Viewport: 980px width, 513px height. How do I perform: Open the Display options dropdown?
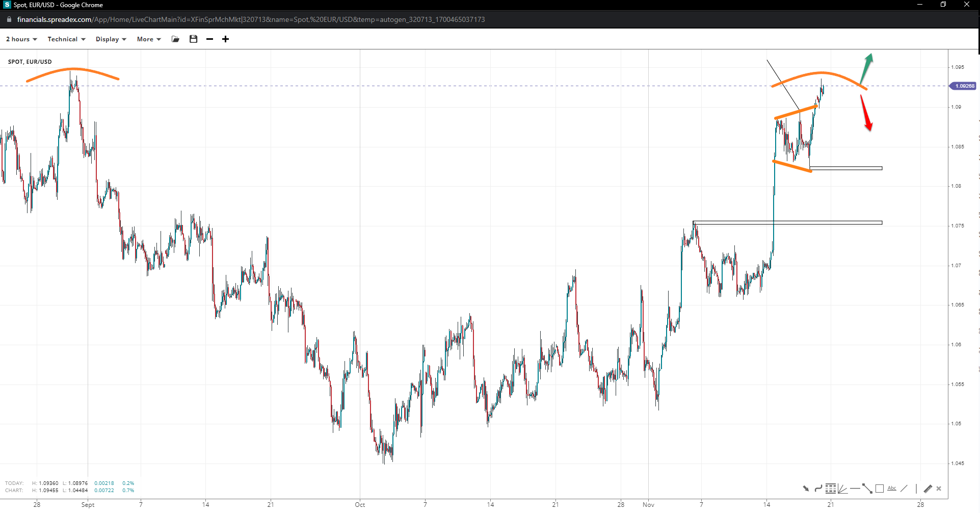(x=111, y=39)
